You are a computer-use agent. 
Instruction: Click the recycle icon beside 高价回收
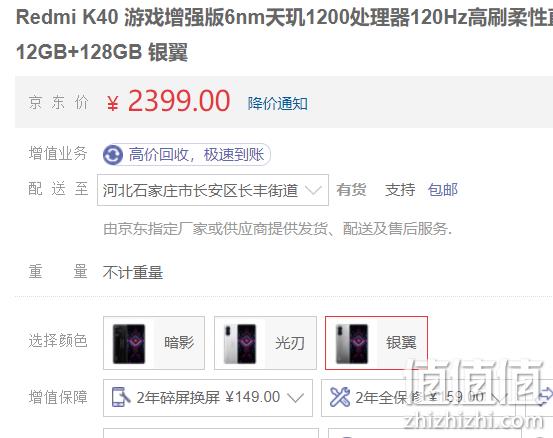click(113, 155)
